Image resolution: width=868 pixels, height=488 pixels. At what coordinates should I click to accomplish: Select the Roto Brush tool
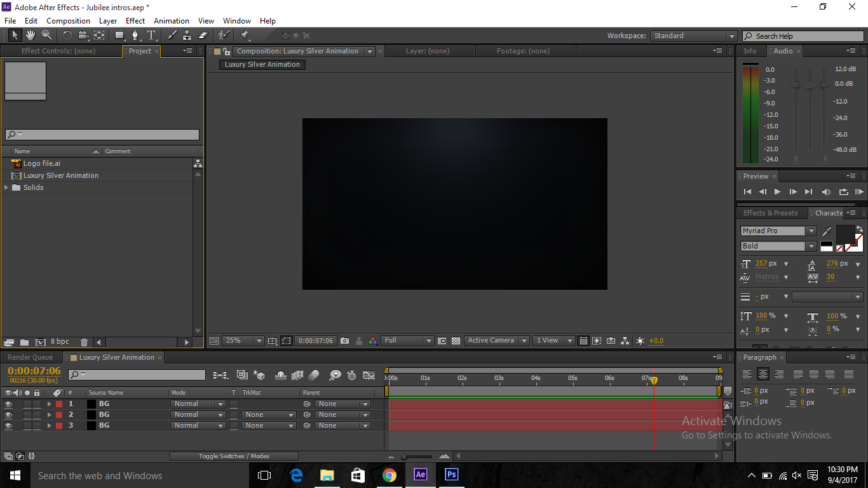pyautogui.click(x=224, y=36)
